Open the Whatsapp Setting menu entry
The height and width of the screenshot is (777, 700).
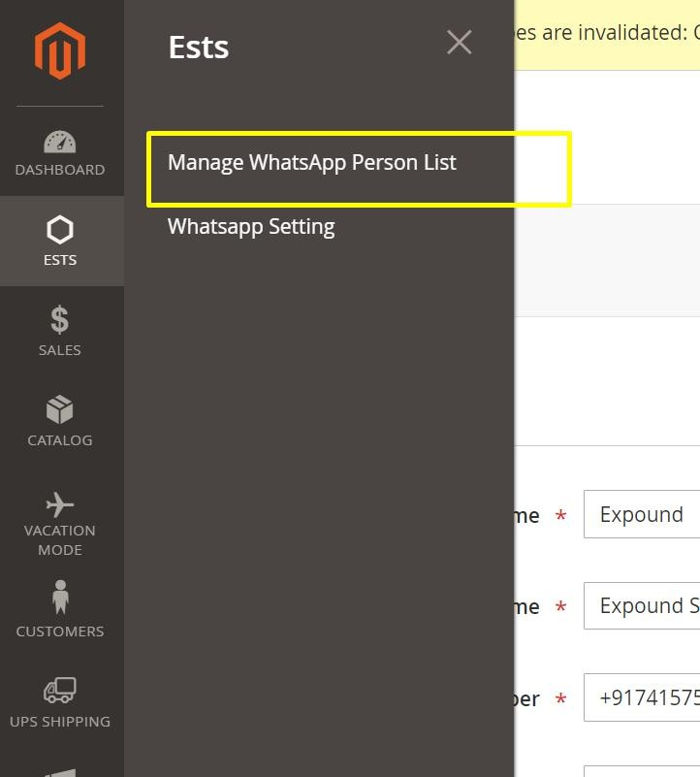251,227
